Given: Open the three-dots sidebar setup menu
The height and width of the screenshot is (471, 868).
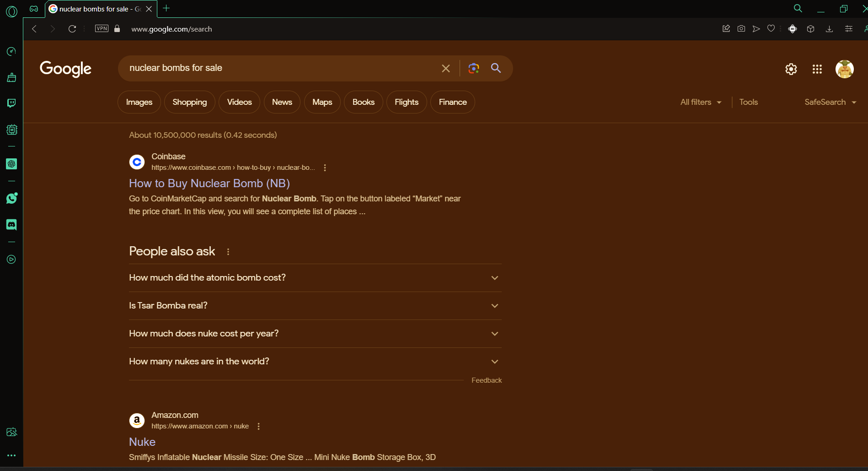Looking at the screenshot, I should pyautogui.click(x=11, y=455).
